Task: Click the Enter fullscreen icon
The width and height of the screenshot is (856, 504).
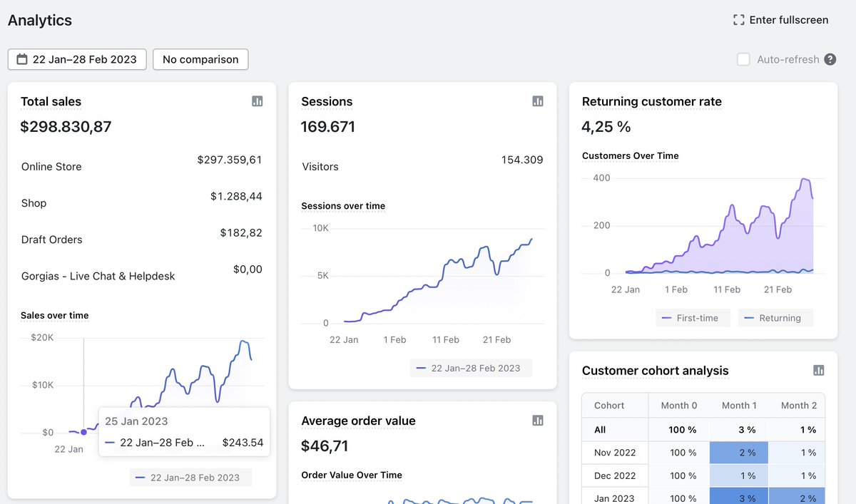Action: [x=738, y=20]
